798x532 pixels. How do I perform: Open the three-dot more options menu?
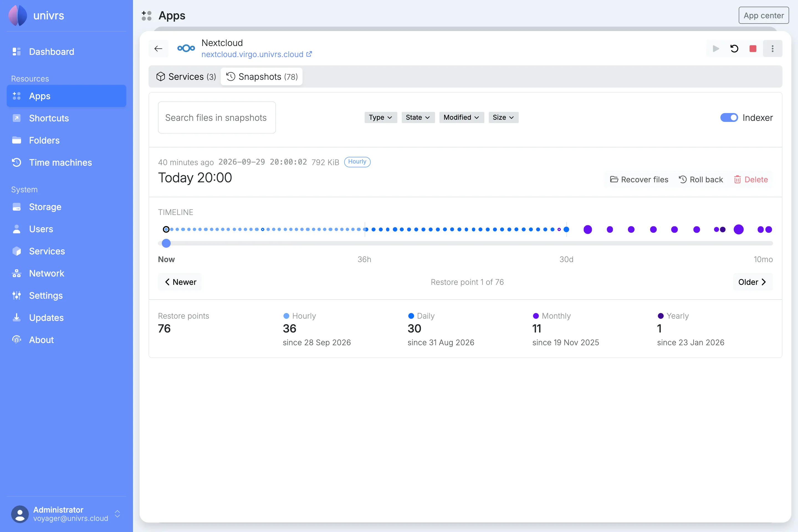(x=773, y=48)
